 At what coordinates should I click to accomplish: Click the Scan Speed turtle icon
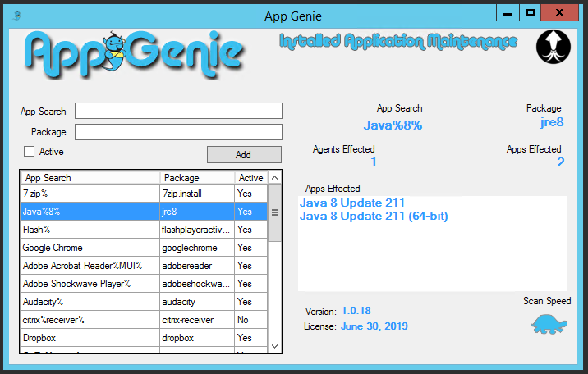pyautogui.click(x=549, y=323)
